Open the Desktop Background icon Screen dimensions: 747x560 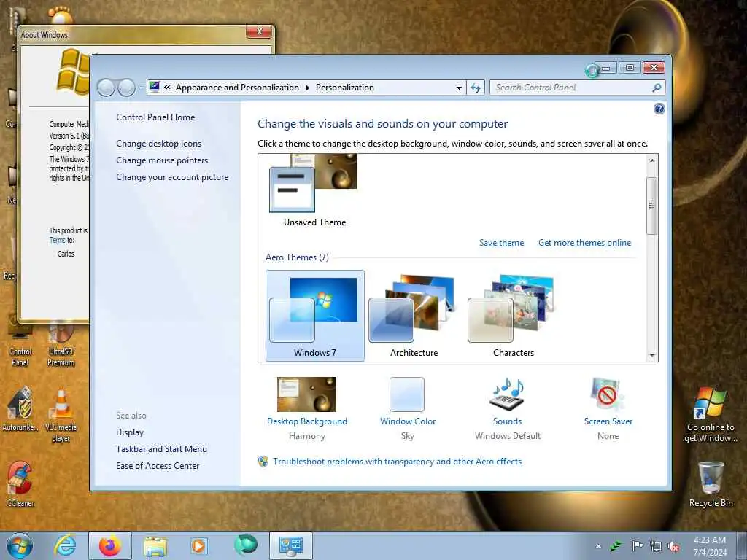307,394
